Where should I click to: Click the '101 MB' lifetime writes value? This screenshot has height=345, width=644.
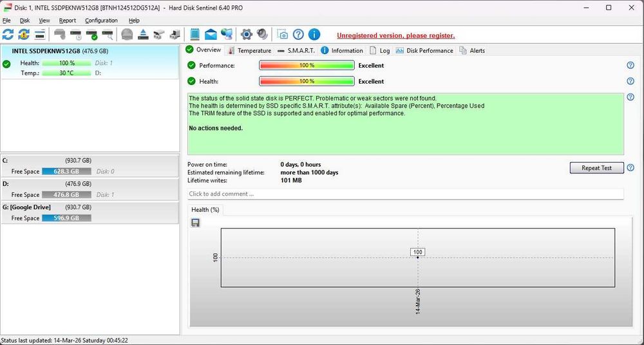point(291,180)
